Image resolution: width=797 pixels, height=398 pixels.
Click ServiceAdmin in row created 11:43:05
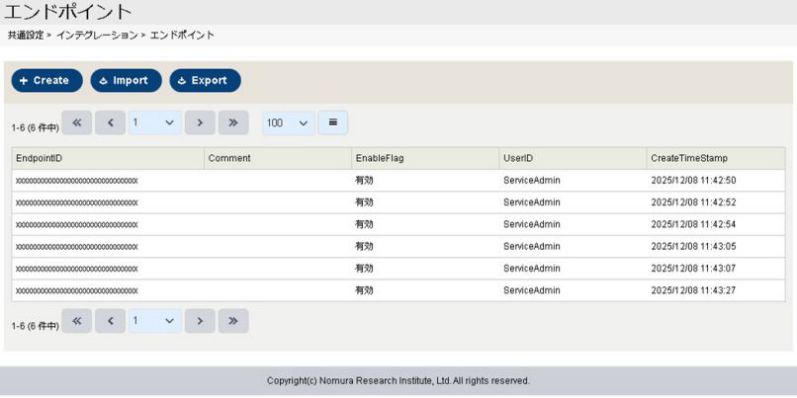coord(532,247)
